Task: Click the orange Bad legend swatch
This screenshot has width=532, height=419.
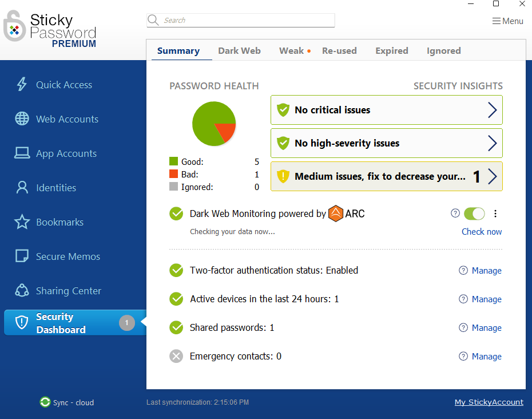Action: (x=173, y=174)
